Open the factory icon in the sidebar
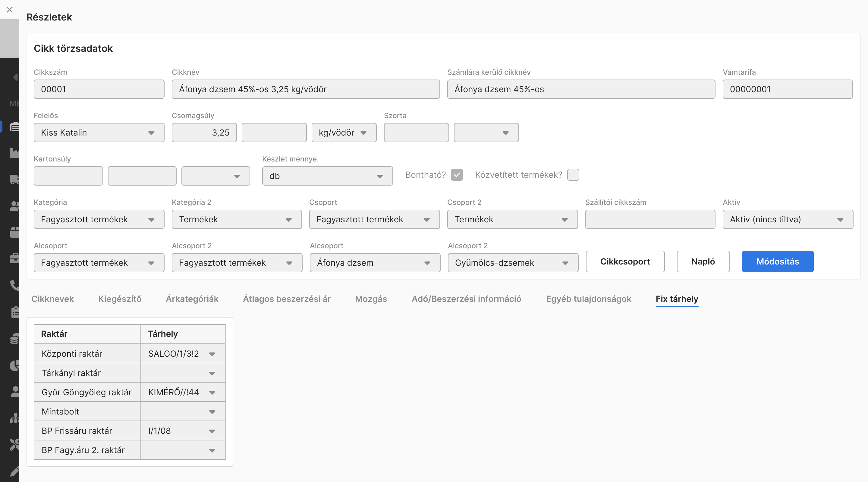 tap(14, 153)
